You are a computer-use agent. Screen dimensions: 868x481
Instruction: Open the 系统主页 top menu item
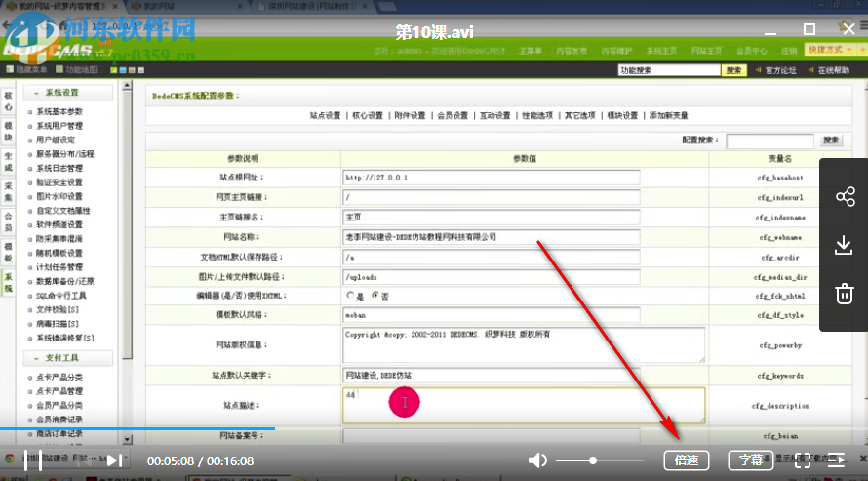pos(661,51)
